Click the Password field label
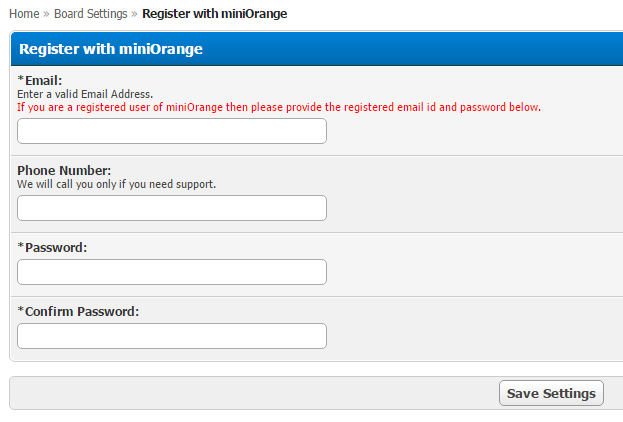This screenshot has width=623, height=422. coord(56,247)
